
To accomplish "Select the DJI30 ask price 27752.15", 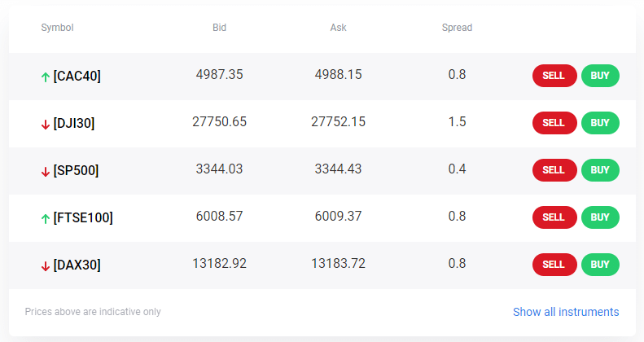I will 338,121.
